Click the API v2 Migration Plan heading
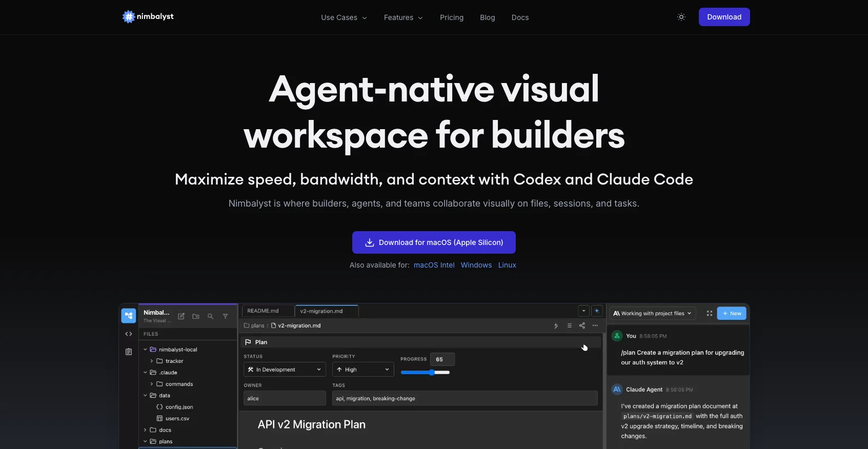Screen dimensions: 868x449 pyautogui.click(x=312, y=424)
